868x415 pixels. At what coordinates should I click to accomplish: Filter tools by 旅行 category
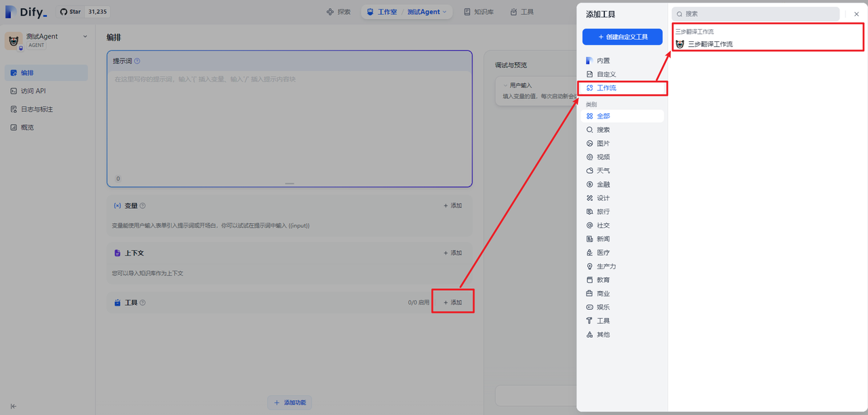click(x=623, y=212)
